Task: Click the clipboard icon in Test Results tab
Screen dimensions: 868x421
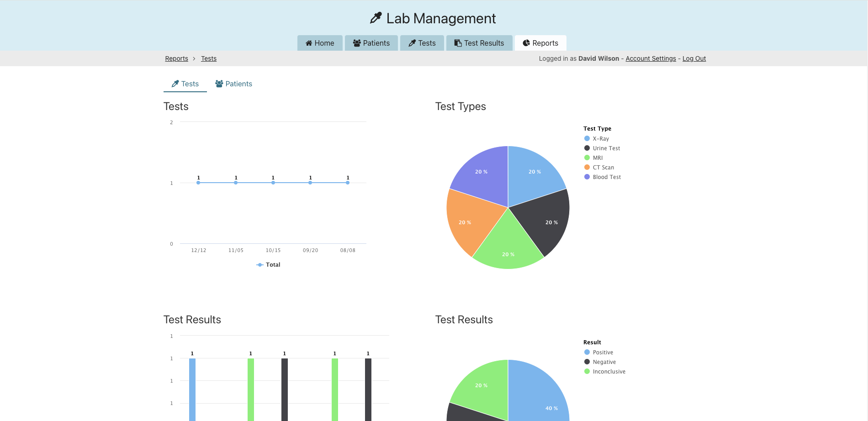Action: point(458,43)
